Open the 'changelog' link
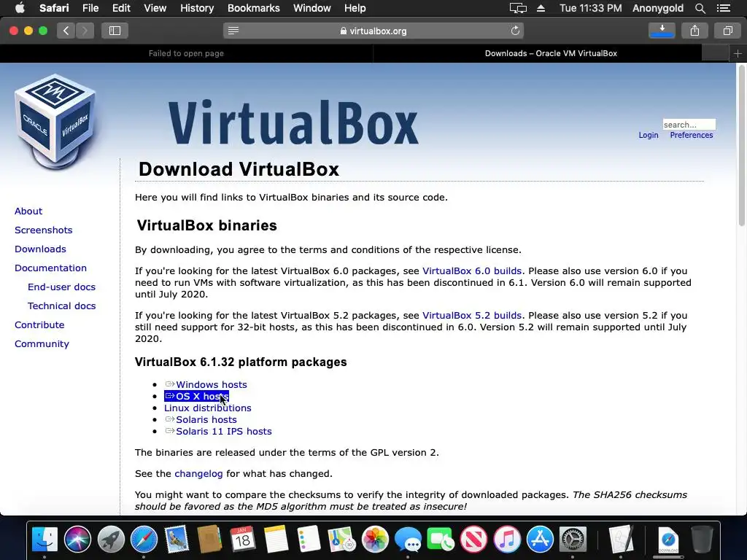 [x=198, y=474]
